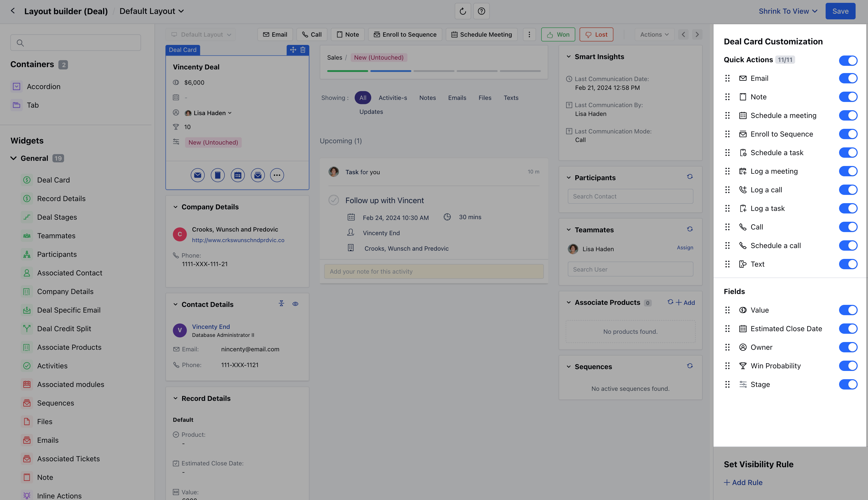Click Assign next to Lisa Haden

[685, 248]
